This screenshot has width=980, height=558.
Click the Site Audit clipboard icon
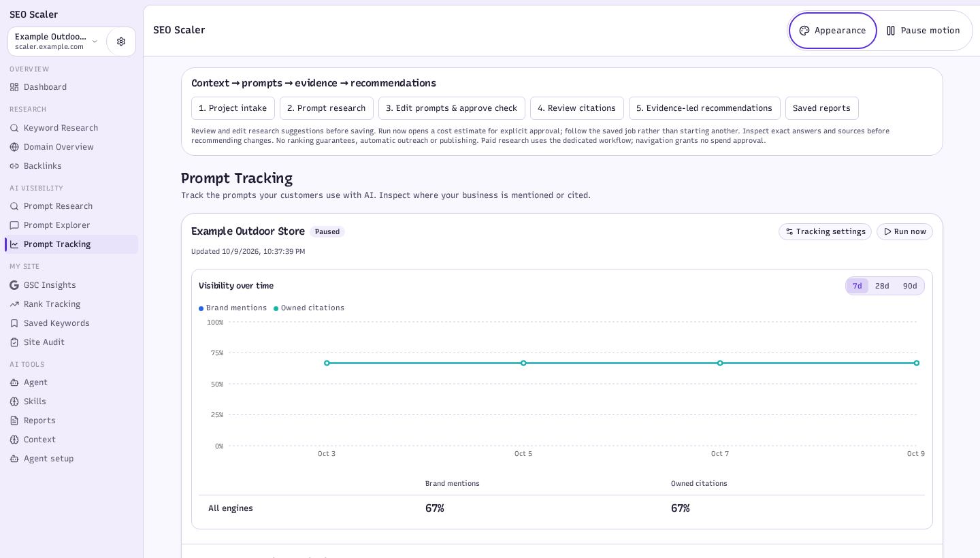(14, 342)
